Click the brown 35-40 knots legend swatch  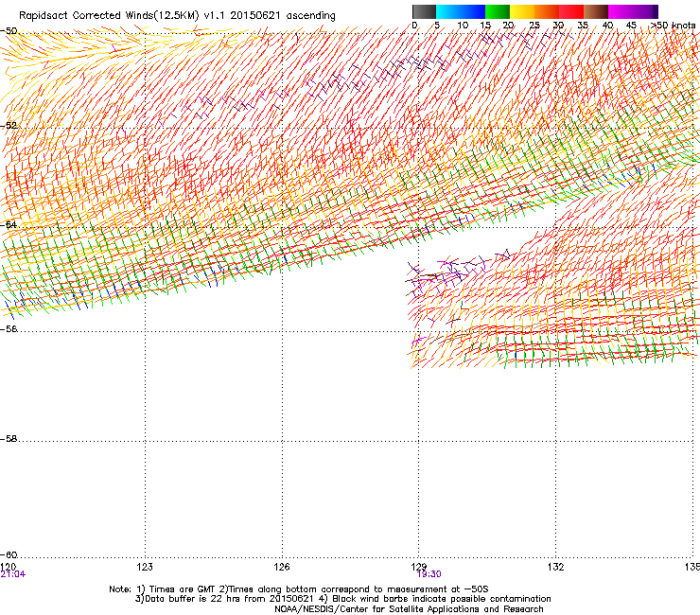(596, 11)
